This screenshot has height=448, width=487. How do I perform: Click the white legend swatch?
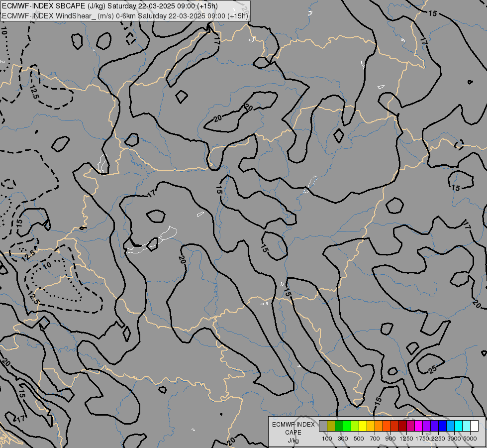pos(475,426)
